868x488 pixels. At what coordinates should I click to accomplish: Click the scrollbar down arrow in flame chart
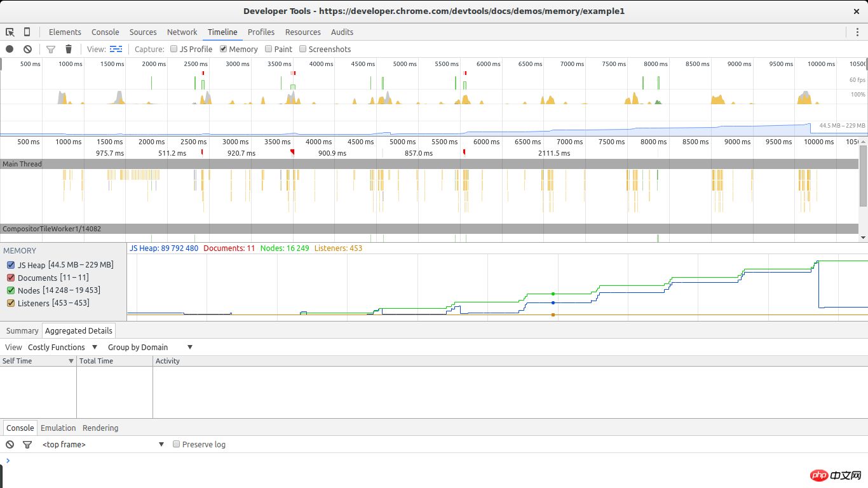pos(863,238)
